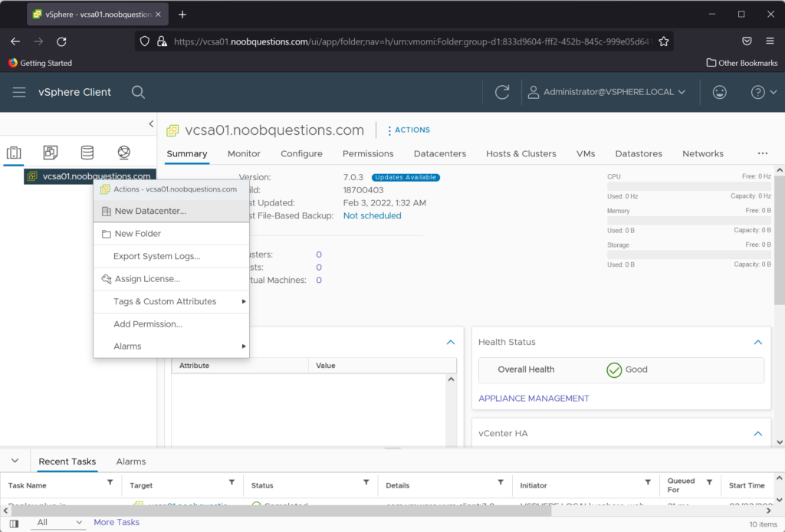This screenshot has height=532, width=785.
Task: Open the More Tasks link
Action: click(117, 523)
